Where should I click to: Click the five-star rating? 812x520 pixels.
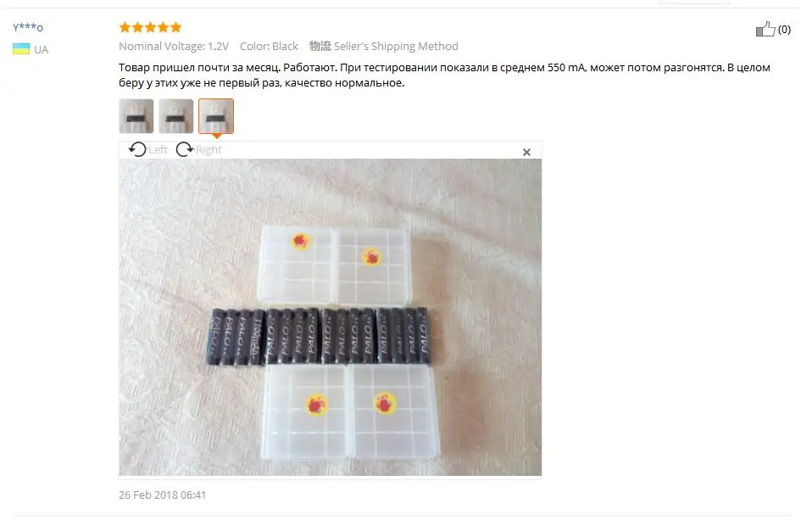[150, 27]
